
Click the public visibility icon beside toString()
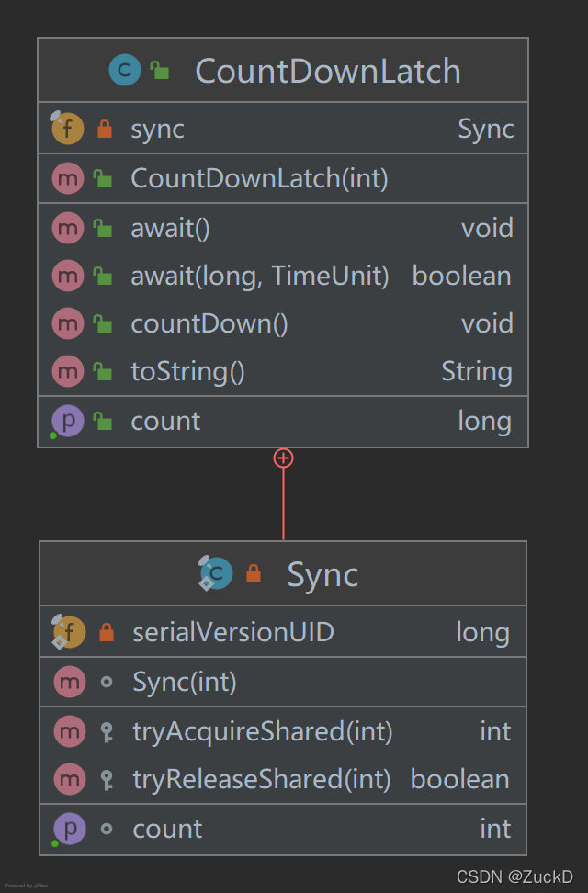click(103, 372)
